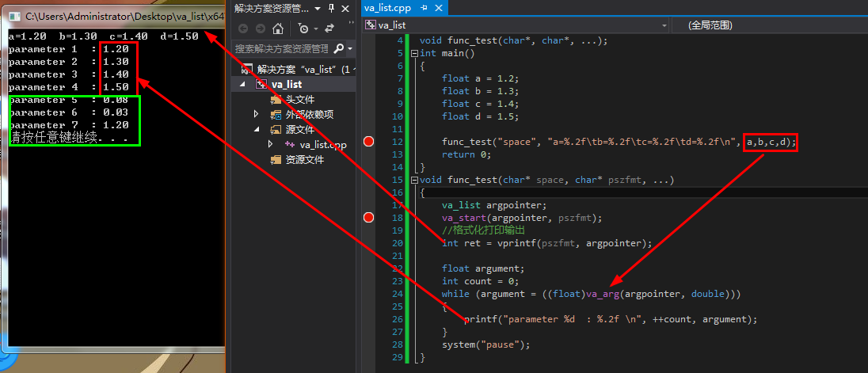
Task: Select the 源文件 folder
Action: coord(300,130)
